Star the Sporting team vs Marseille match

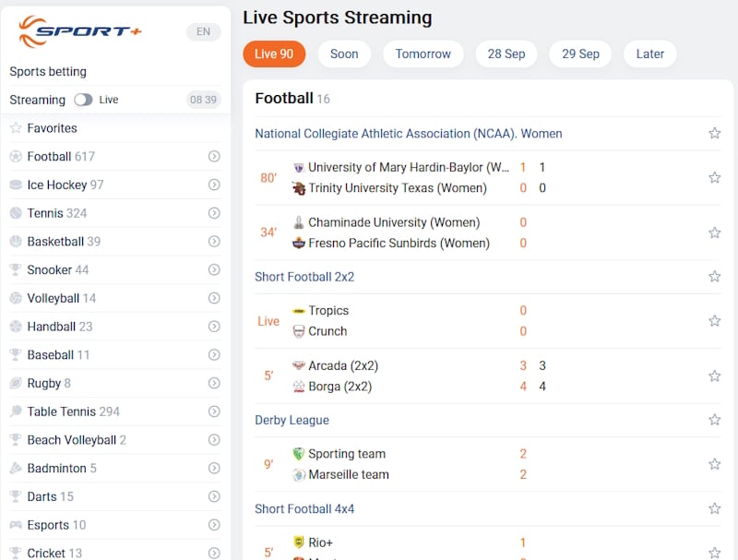click(x=714, y=464)
